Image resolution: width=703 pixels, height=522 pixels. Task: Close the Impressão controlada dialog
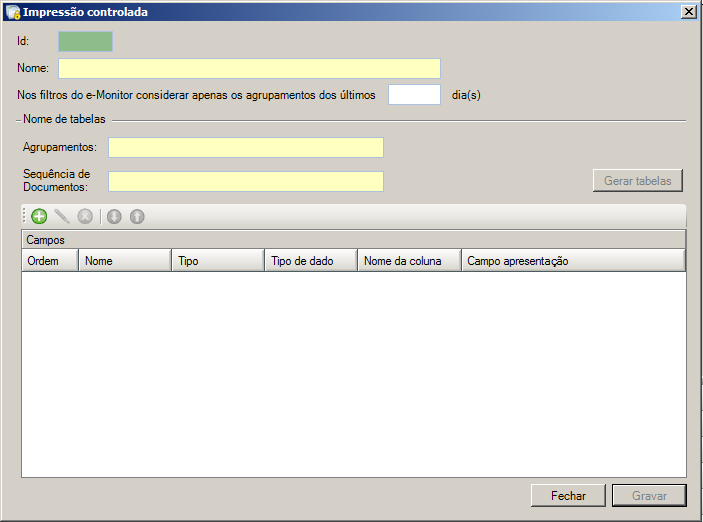click(688, 12)
